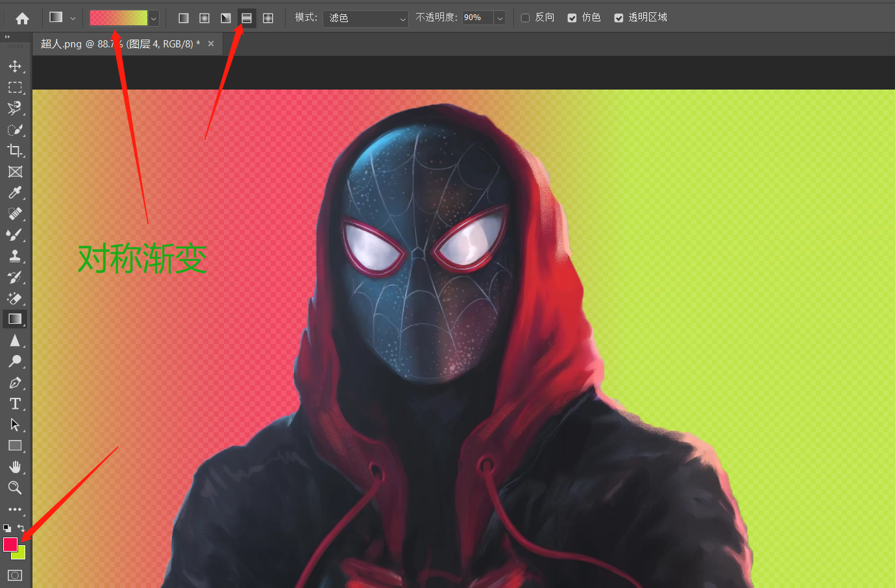Reset default foreground and background colors

(7, 528)
